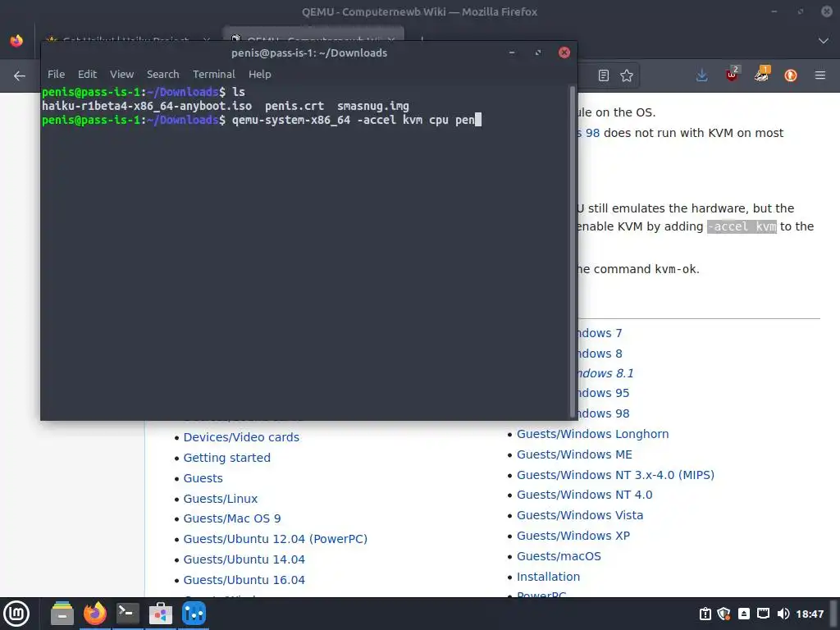Click the removable drives eject tray icon

pos(743,614)
